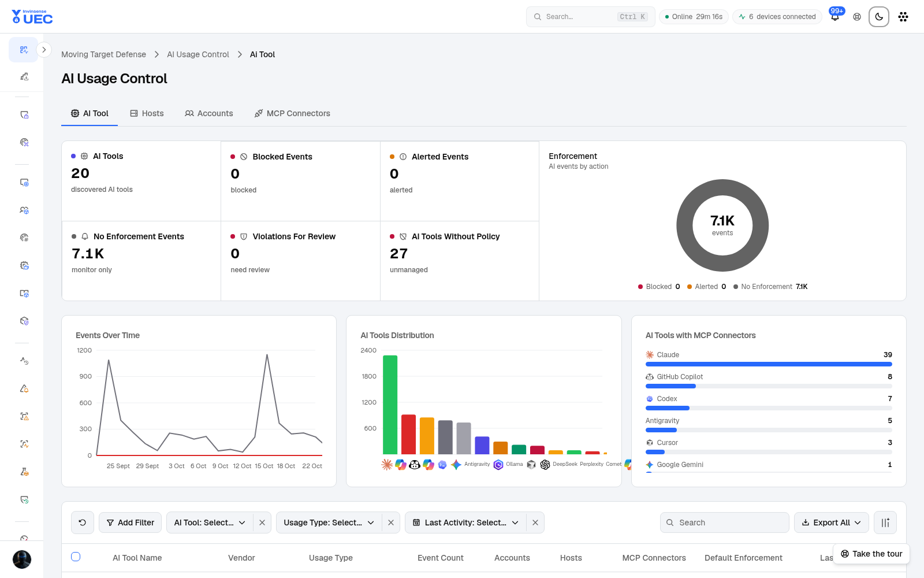The height and width of the screenshot is (578, 924).
Task: Open the user avatar profile
Action: [22, 559]
